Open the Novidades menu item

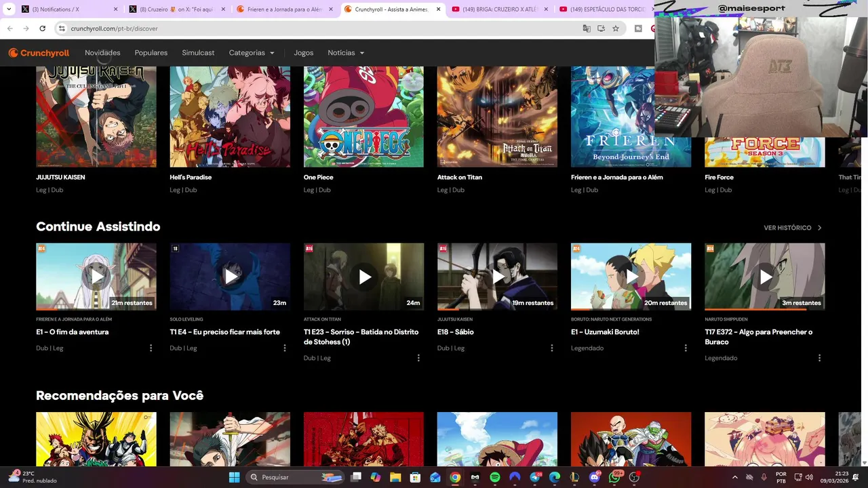tap(102, 53)
